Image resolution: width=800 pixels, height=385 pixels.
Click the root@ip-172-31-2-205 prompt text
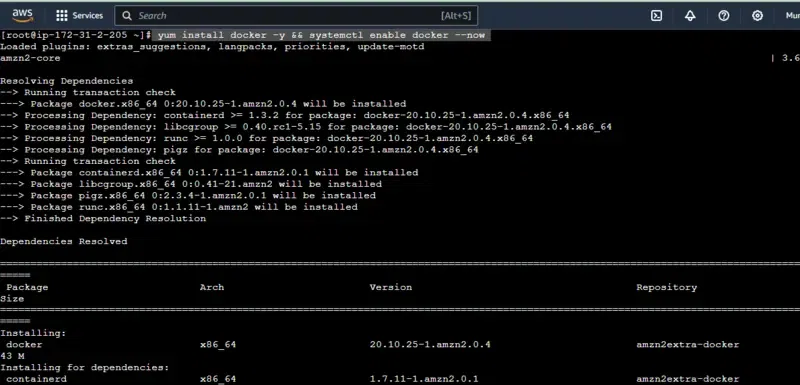[x=76, y=35]
